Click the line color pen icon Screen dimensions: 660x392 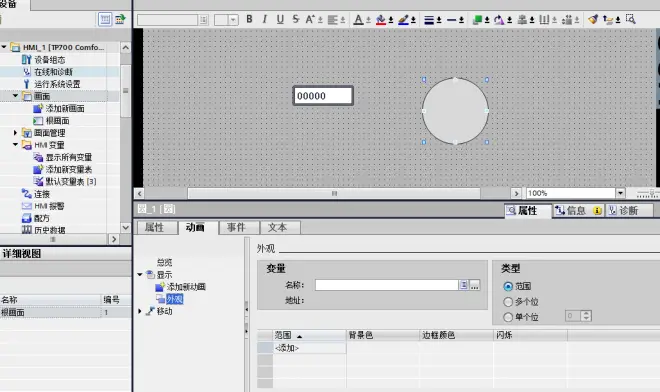tap(403, 20)
